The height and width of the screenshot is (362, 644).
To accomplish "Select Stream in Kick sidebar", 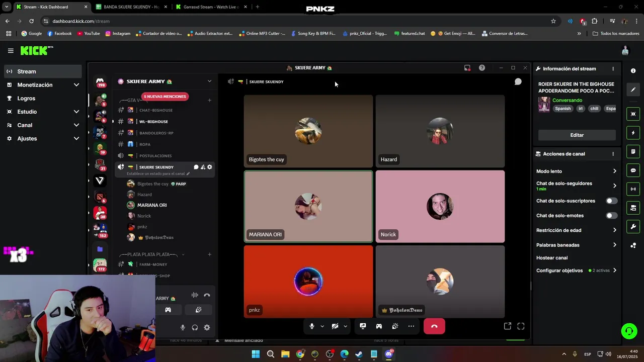I will pyautogui.click(x=43, y=71).
